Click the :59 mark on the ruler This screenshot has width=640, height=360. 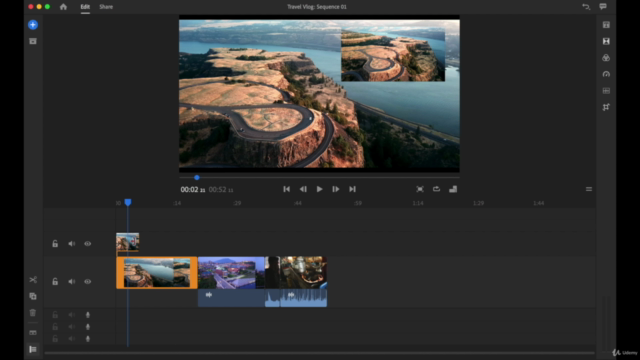click(x=358, y=203)
